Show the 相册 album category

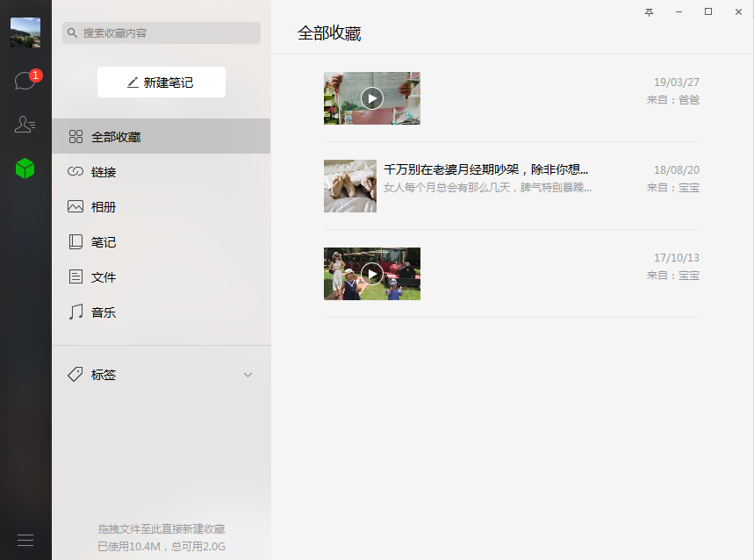pos(104,207)
